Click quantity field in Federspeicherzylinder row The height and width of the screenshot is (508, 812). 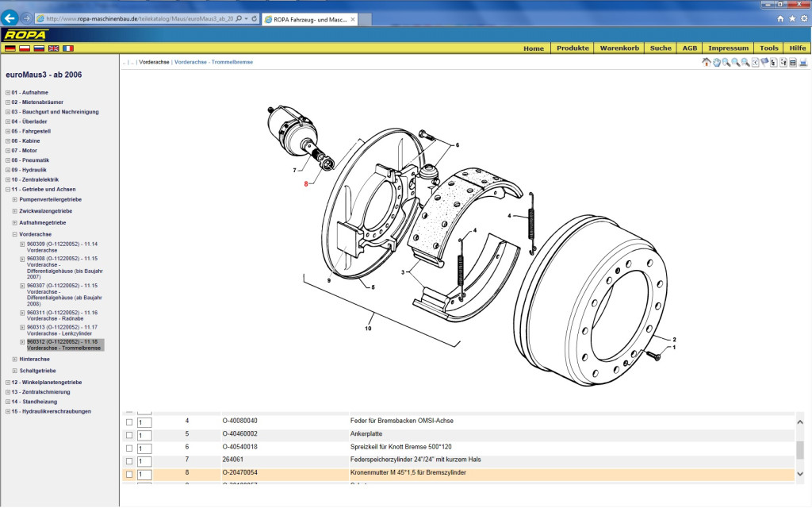point(144,461)
